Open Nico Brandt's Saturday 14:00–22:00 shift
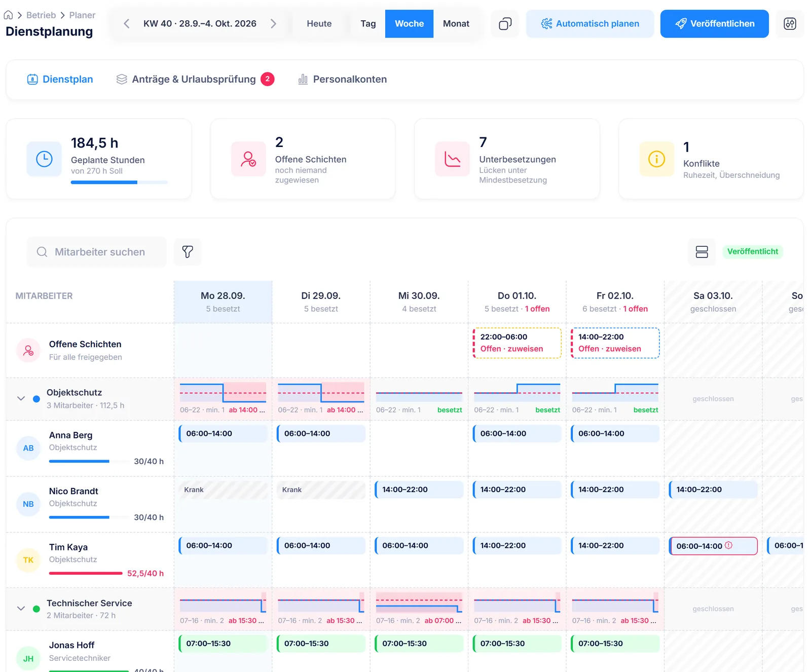Image resolution: width=811 pixels, height=672 pixels. pos(713,490)
